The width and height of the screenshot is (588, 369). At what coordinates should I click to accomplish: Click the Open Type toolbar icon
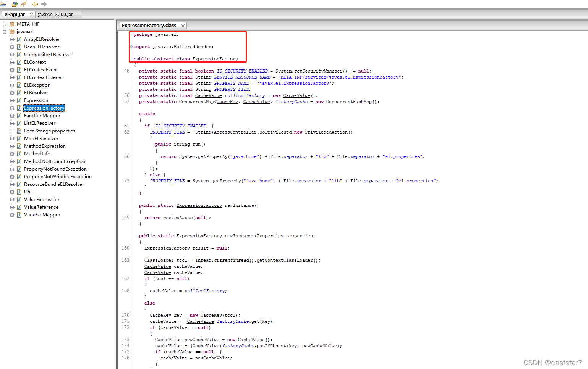15,4
